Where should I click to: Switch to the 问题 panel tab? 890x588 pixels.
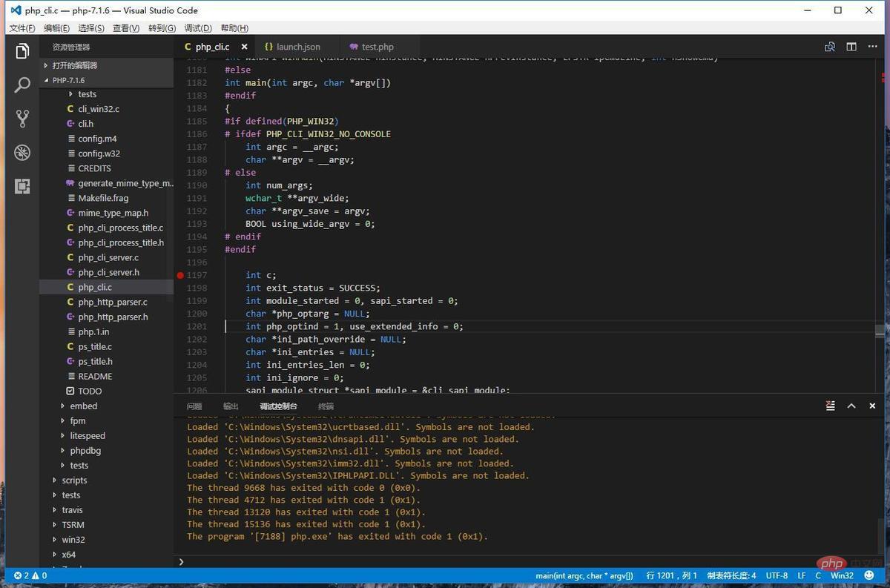(194, 406)
